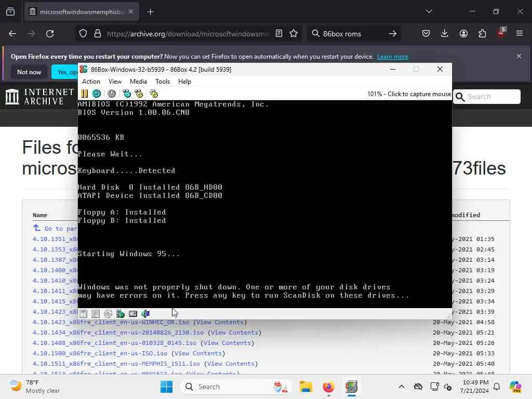Image resolution: width=532 pixels, height=399 pixels.
Task: Click the teal hard reset icon
Action: coord(97,94)
